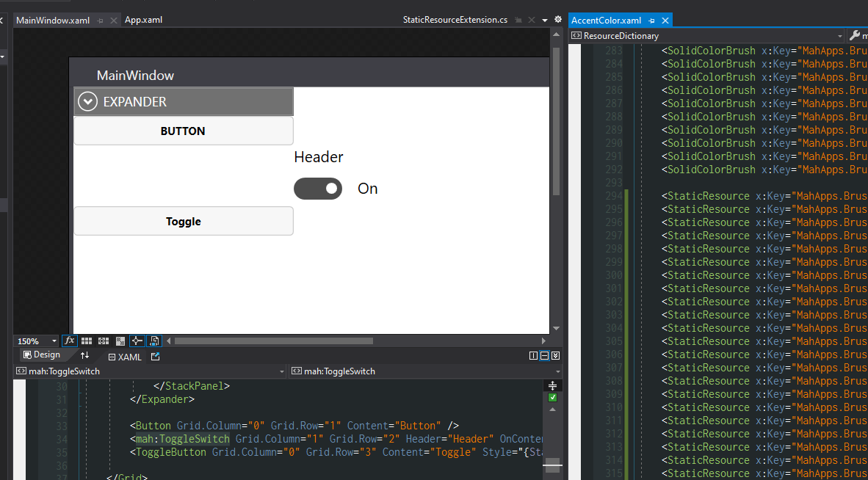Turn off the On toggle switch
Screen dimensions: 868x480
click(x=318, y=189)
